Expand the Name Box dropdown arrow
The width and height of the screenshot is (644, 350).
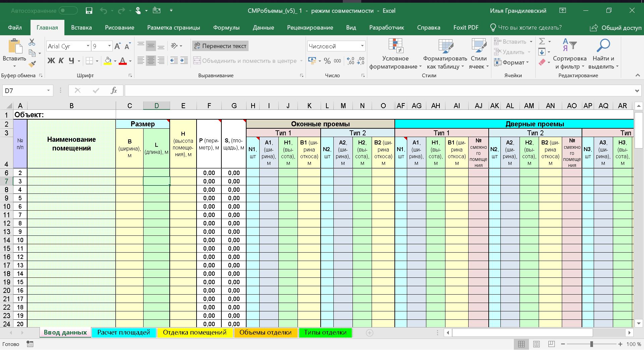[48, 91]
